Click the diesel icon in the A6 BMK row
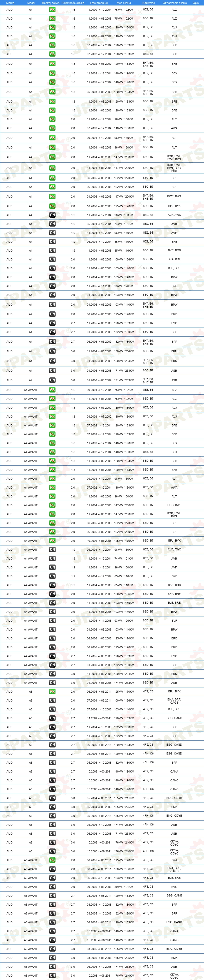The height and width of the screenshot is (980, 204). pyautogui.click(x=52, y=807)
